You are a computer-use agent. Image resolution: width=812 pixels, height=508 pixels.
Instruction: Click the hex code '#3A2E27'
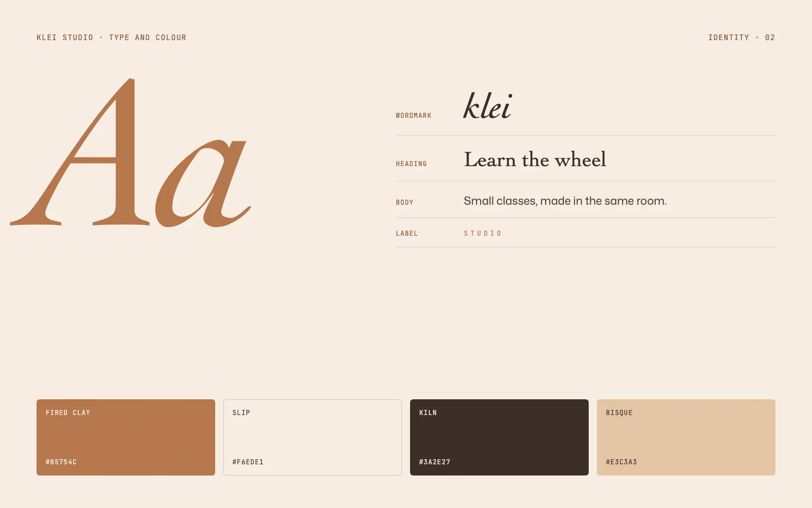tap(435, 462)
